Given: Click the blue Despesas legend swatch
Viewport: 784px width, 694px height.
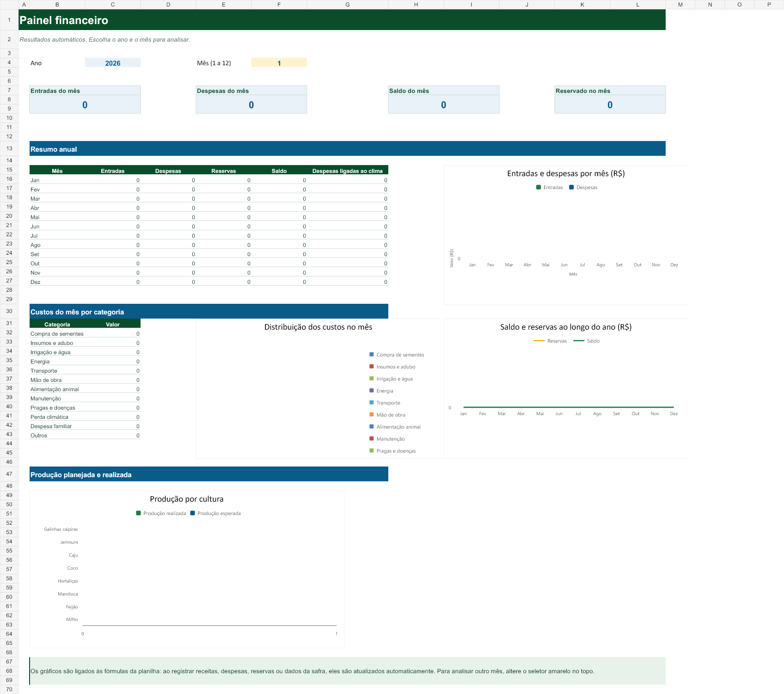Looking at the screenshot, I should [x=571, y=187].
